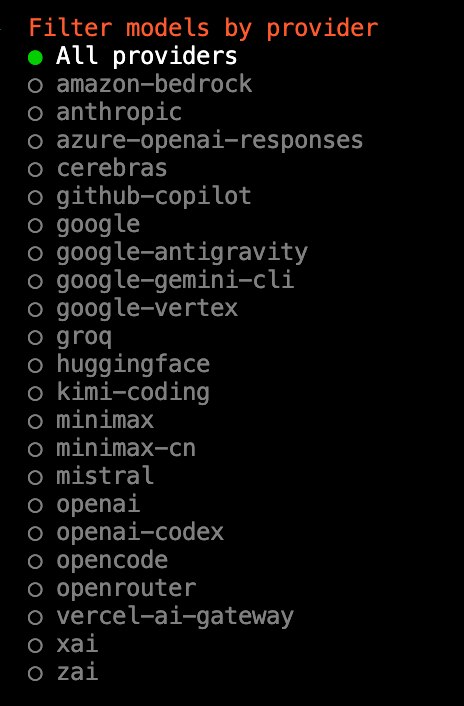Choose the openai-codex provider

(x=126, y=533)
